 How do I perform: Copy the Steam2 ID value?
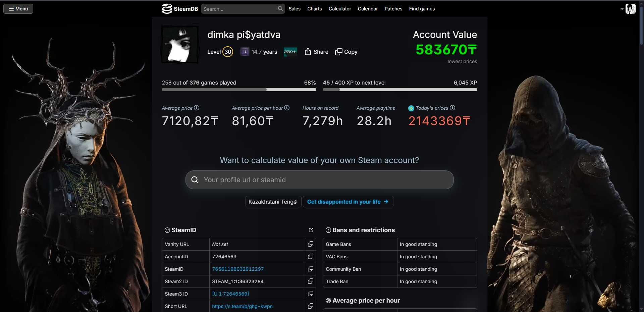pos(311,281)
